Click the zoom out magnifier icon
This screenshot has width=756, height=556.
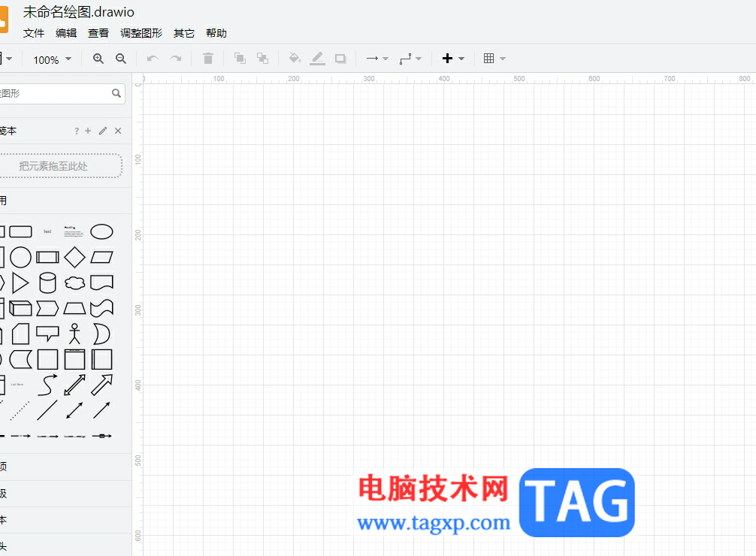(121, 59)
